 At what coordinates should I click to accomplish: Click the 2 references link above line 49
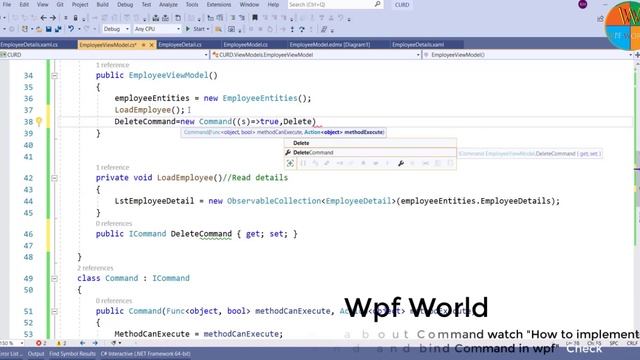pyautogui.click(x=95, y=268)
